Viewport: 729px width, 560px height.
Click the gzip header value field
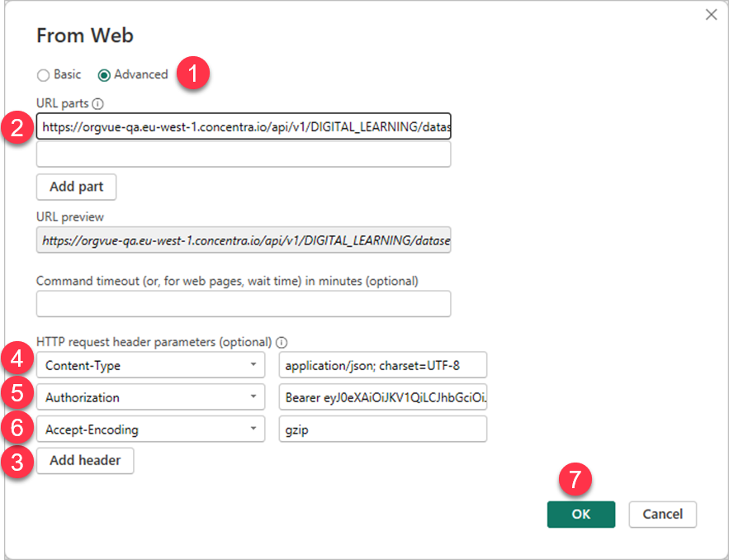(x=383, y=429)
